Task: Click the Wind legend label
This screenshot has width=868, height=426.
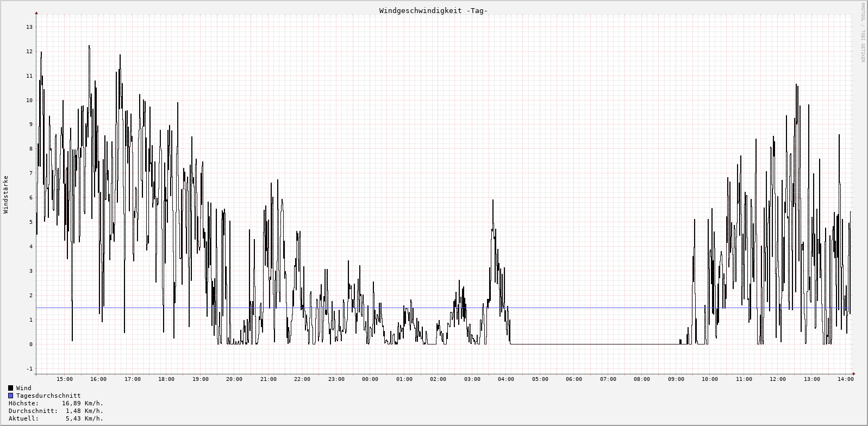Action: pyautogui.click(x=24, y=388)
